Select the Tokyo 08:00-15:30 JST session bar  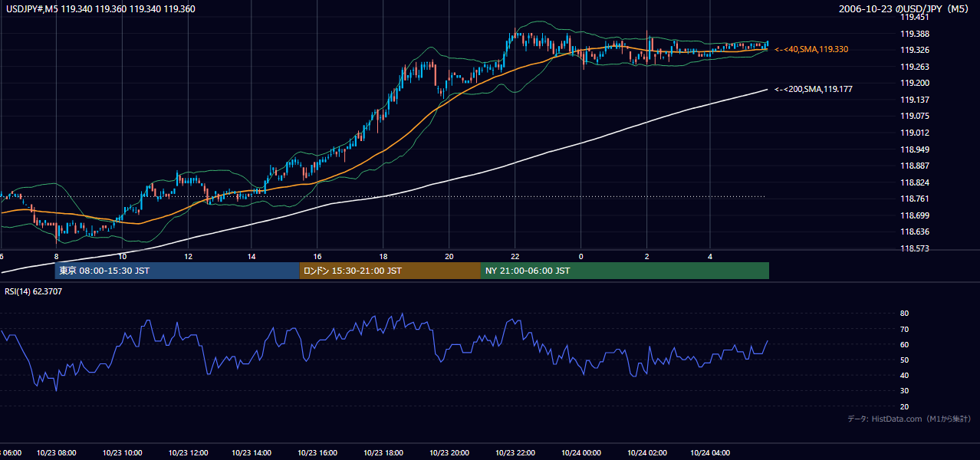[177, 271]
